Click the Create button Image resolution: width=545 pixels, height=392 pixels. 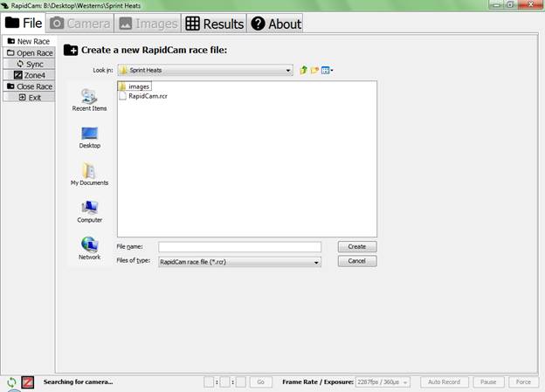tap(356, 247)
